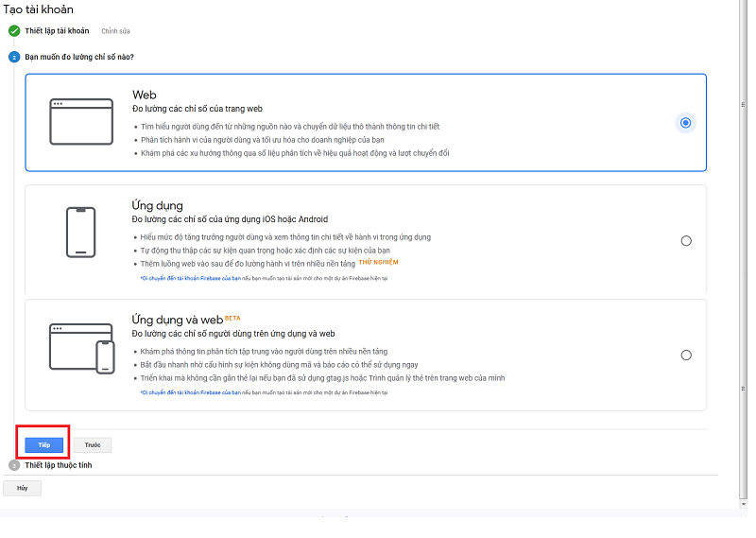756x538 pixels.
Task: Click the green checkmark icon for completed step
Action: pyautogui.click(x=14, y=31)
